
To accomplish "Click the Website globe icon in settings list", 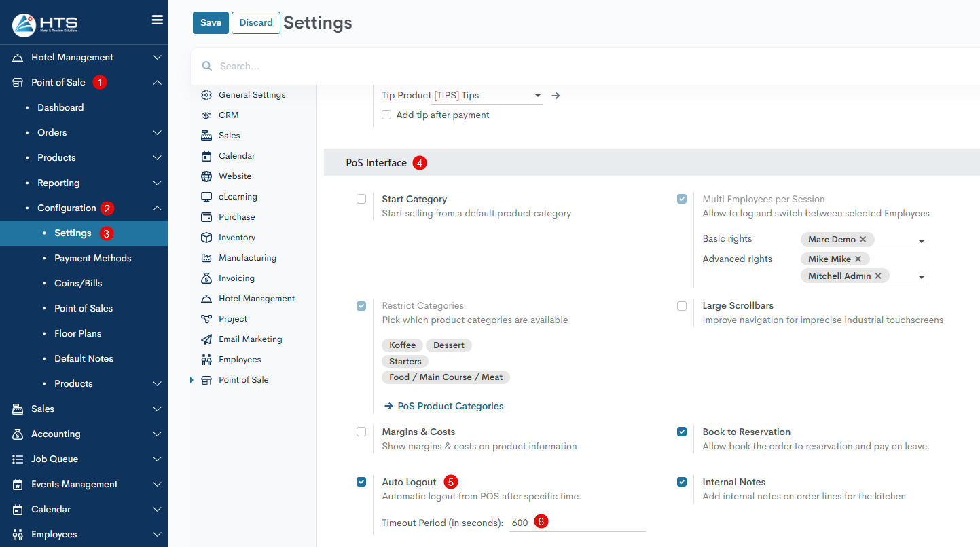I will 206,176.
